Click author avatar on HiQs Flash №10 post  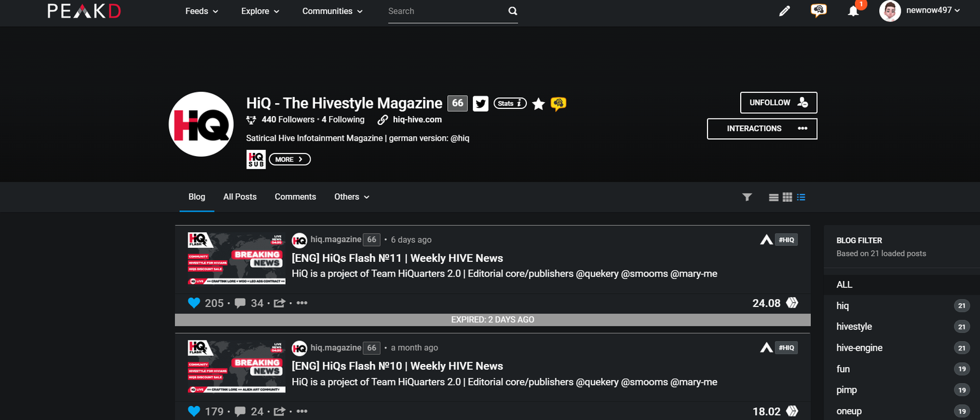tap(299, 348)
